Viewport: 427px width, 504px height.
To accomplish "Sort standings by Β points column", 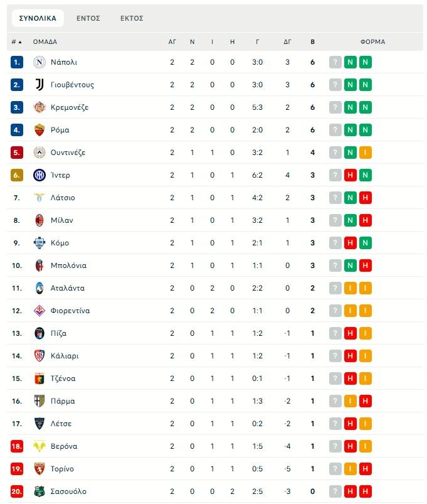I will click(313, 42).
